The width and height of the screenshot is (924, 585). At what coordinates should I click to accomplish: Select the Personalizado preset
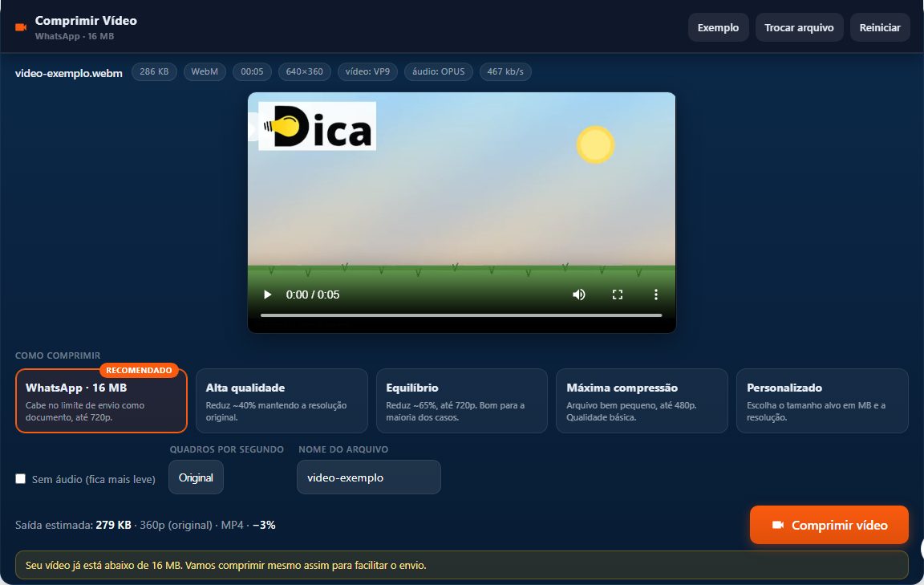tap(822, 401)
